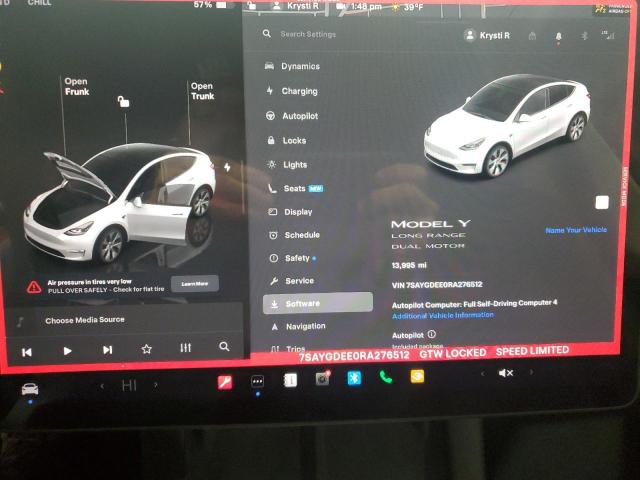
Task: Go to Autopilot settings
Action: 291,116
